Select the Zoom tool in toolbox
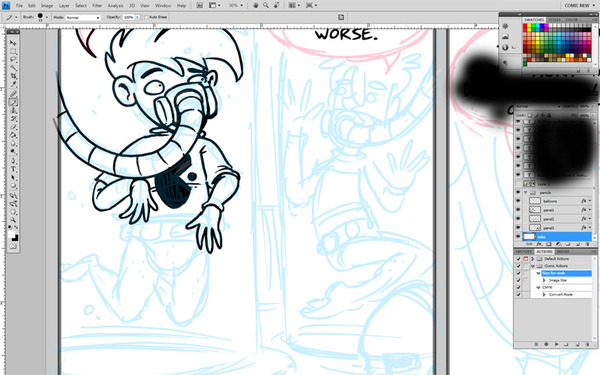Viewport: 600px width, 375px height. [13, 220]
